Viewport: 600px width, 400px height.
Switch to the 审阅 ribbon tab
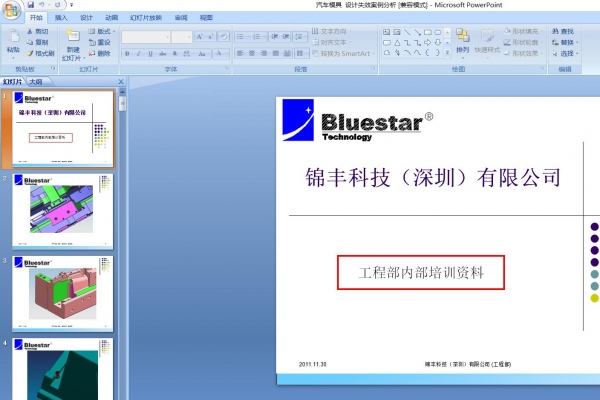(181, 18)
